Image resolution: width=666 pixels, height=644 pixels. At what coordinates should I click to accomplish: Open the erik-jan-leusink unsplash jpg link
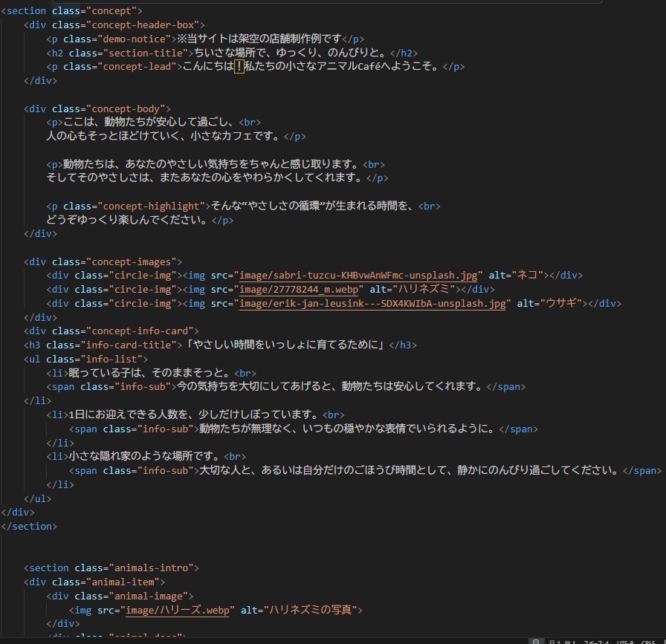coord(372,303)
